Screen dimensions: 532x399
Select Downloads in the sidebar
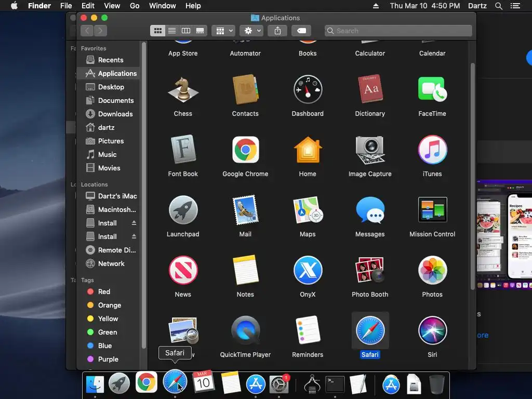(x=108, y=114)
